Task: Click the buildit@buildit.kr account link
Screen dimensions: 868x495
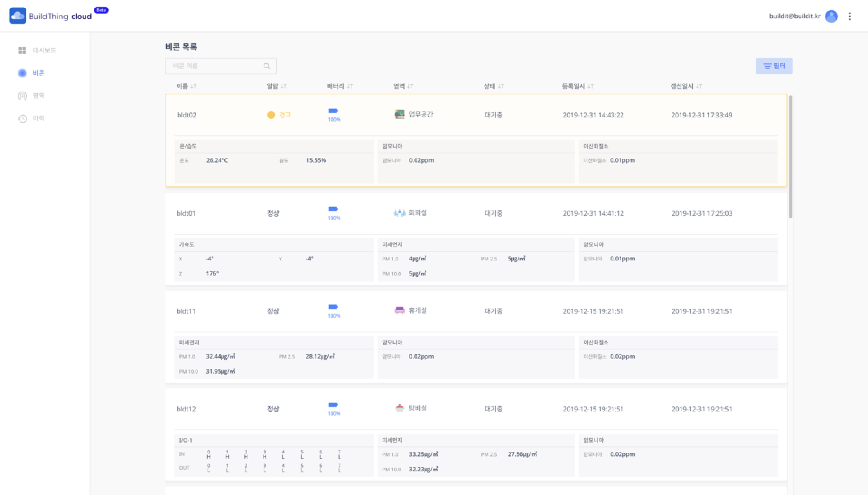Action: (x=795, y=16)
